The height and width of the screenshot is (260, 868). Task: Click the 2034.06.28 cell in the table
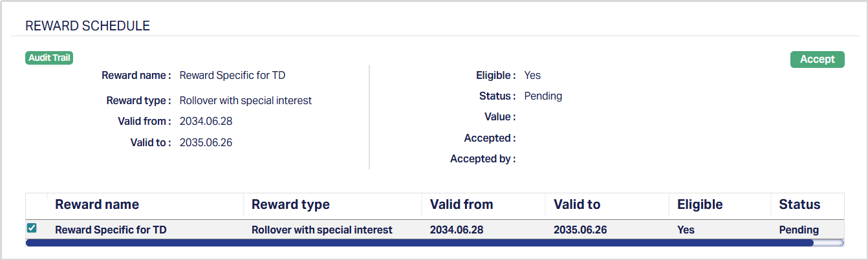457,230
